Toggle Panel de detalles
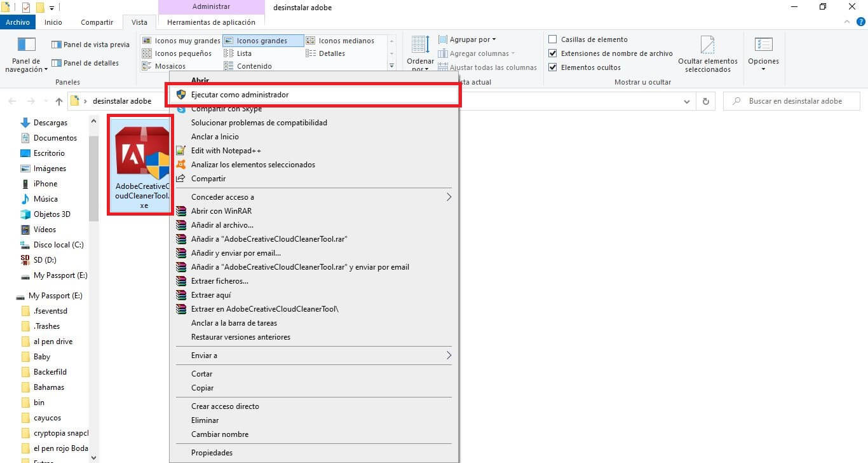 coord(85,63)
